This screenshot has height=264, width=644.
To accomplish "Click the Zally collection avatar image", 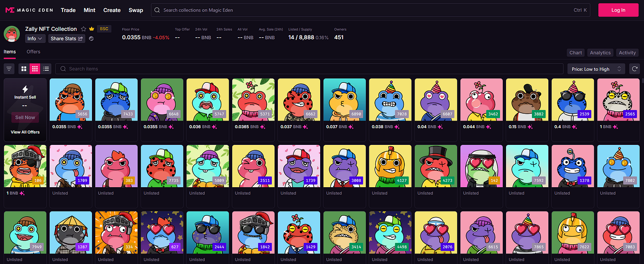I will [11, 34].
